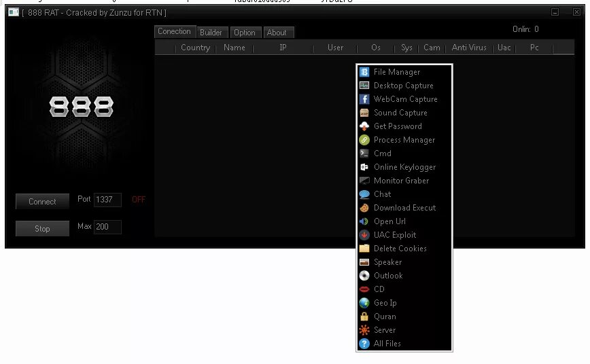Click the Uac column header
The height and width of the screenshot is (364, 590).
click(x=504, y=48)
